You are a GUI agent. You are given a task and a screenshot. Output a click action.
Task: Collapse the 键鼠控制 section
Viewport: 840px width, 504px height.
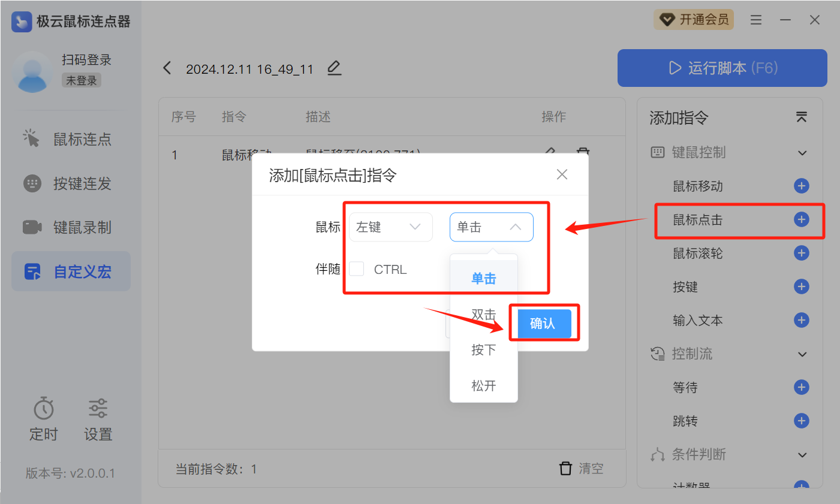point(802,153)
